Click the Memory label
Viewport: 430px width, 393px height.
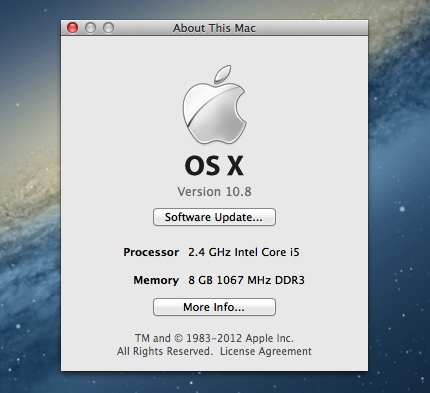(156, 280)
